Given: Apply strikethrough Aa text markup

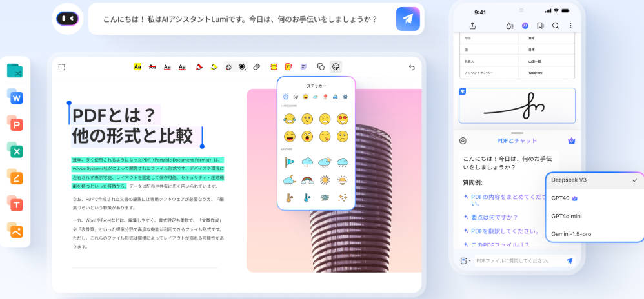Looking at the screenshot, I should click(x=152, y=66).
